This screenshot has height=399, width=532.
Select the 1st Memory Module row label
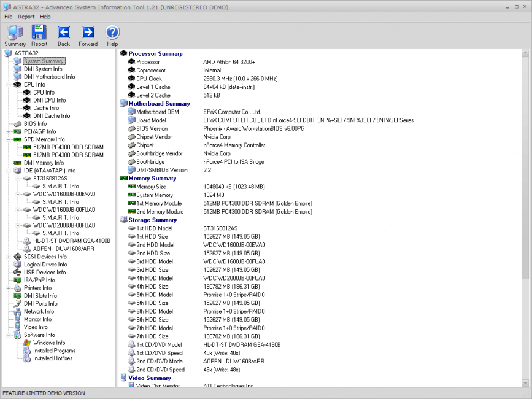click(159, 204)
